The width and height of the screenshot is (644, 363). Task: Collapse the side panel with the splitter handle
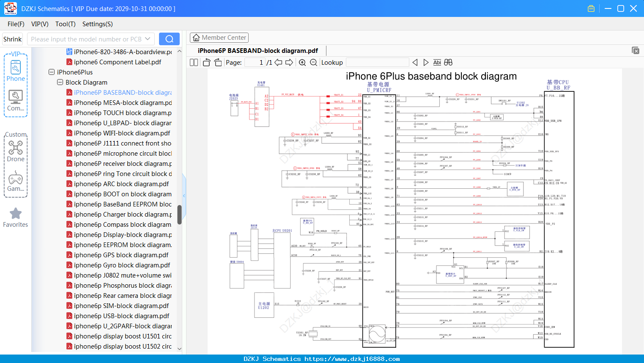pos(184,195)
